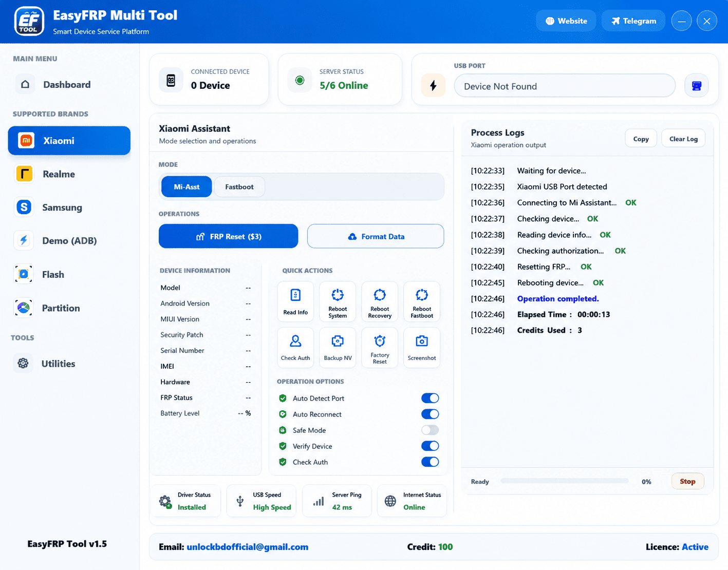The width and height of the screenshot is (728, 570).
Task: Select Realme in supported brands
Action: 69,174
